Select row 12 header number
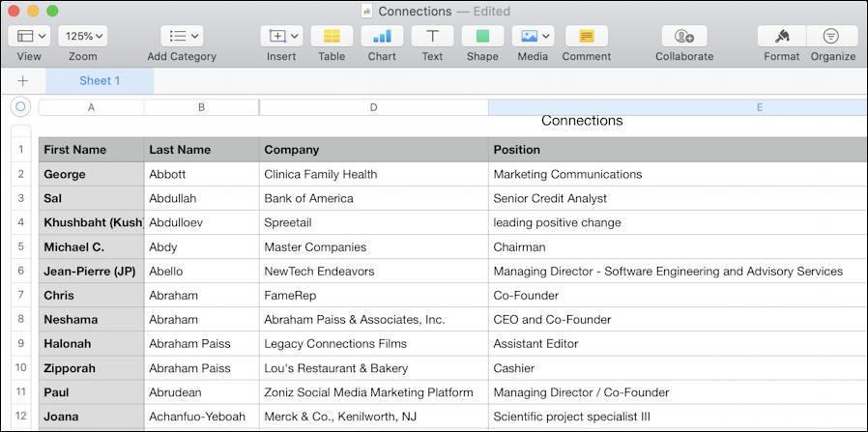This screenshot has width=868, height=432. click(21, 417)
